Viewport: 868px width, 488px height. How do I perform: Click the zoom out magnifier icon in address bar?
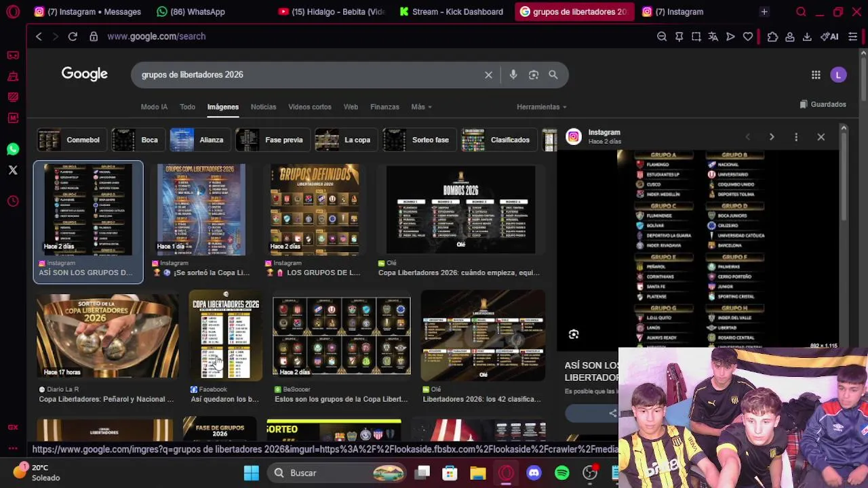click(662, 37)
